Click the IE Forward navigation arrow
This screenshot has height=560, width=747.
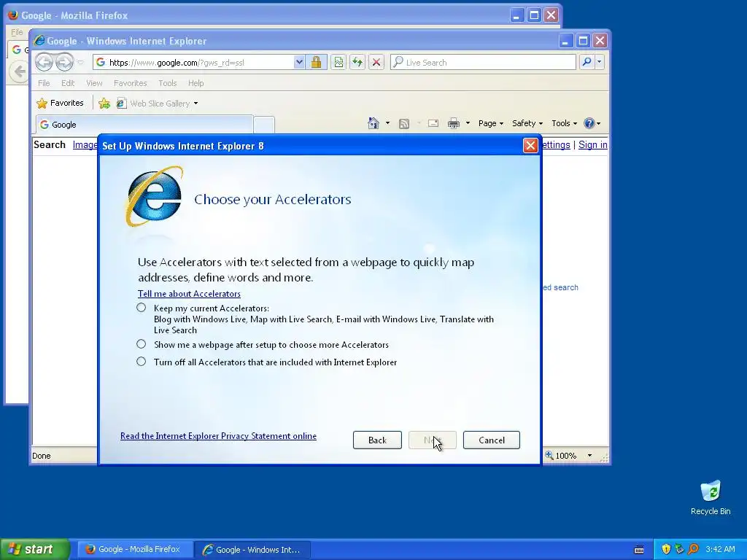point(64,62)
